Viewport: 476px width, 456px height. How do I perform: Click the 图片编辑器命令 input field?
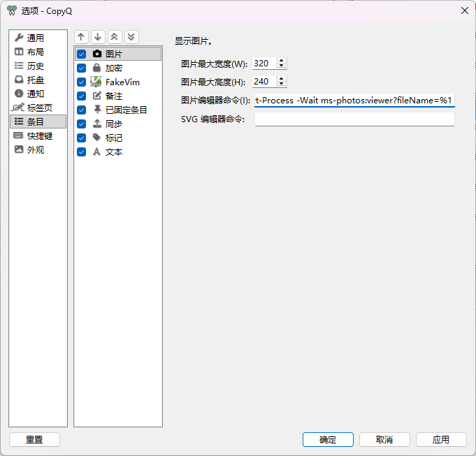(x=354, y=100)
